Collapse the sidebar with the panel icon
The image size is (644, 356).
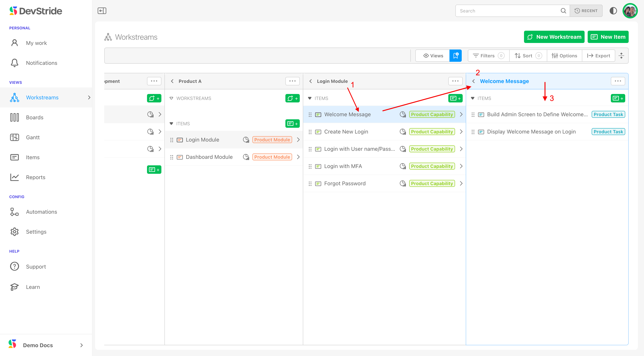tap(102, 11)
